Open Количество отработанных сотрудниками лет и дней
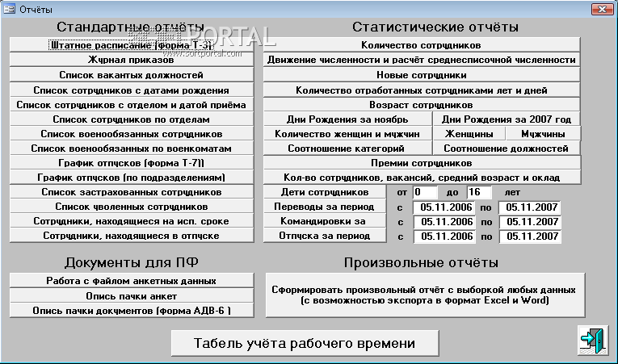The height and width of the screenshot is (364, 618). point(422,90)
